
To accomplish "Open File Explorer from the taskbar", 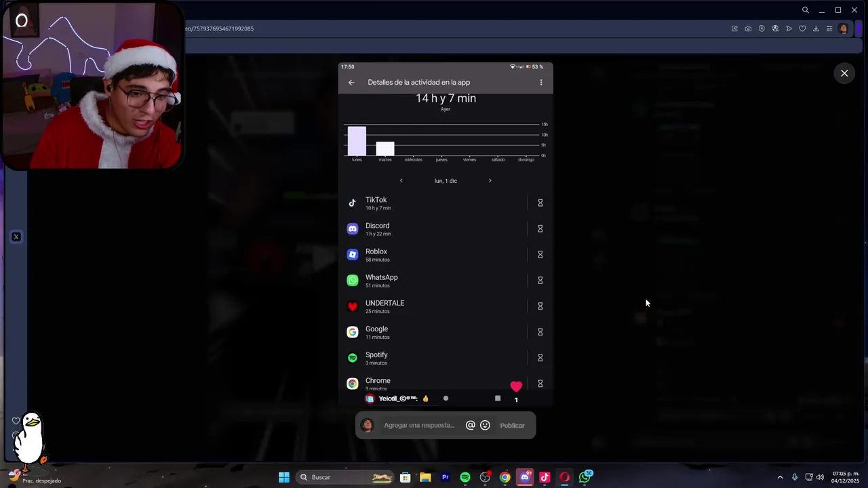I will tap(425, 477).
